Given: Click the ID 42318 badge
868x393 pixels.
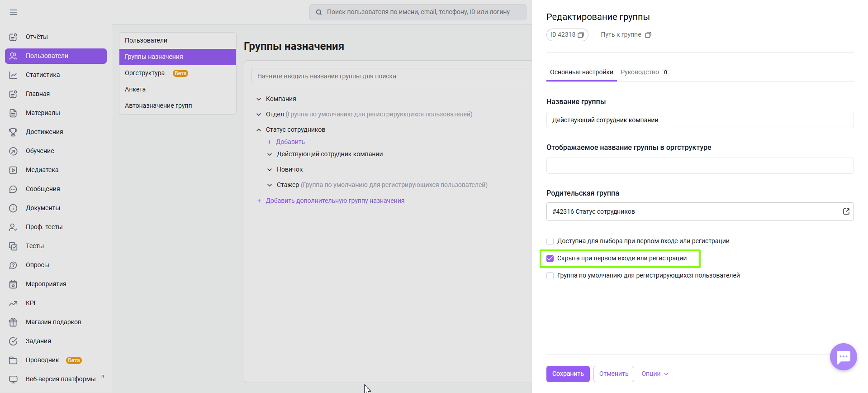Looking at the screenshot, I should (x=567, y=35).
